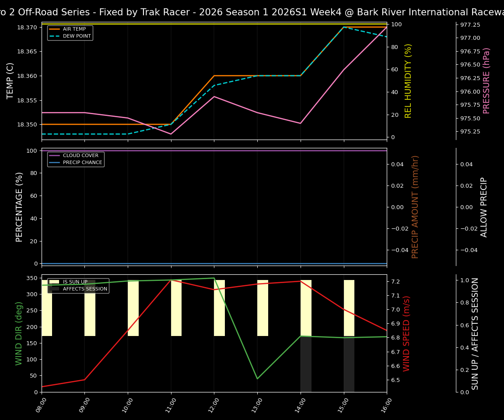Toggle the AIR TEMP legend entry
504x420 pixels.
click(x=72, y=28)
